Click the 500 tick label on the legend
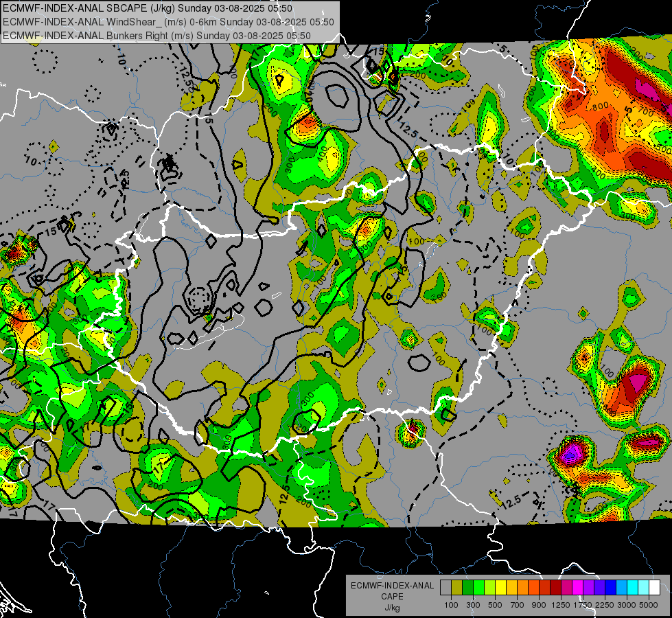The image size is (672, 618). click(495, 605)
